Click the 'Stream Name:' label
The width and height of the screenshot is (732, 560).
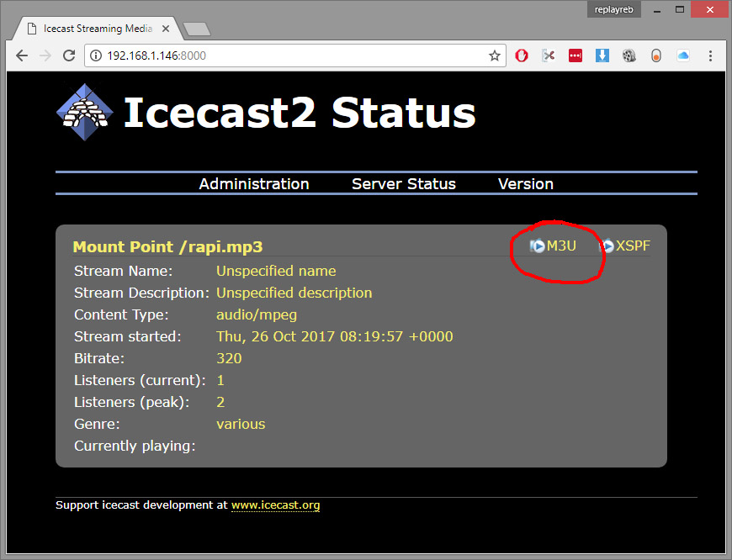(x=123, y=271)
